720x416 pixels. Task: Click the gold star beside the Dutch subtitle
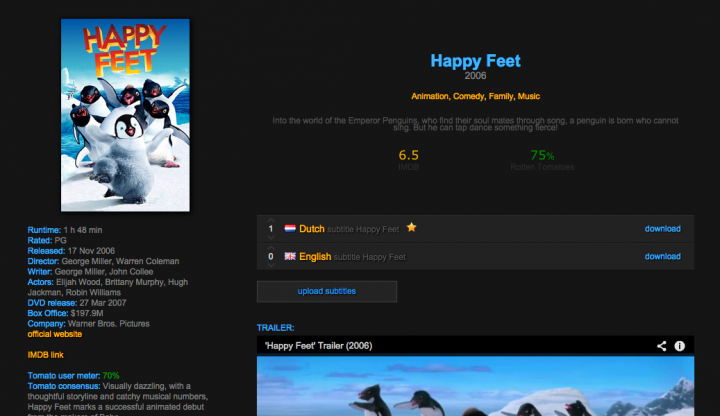411,227
